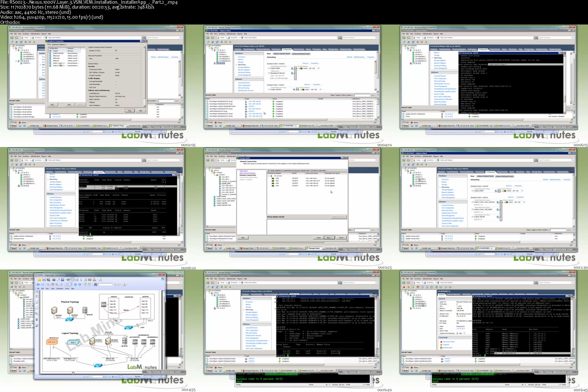Open the Comments menu in Foxit Reader
Image resolution: width=588 pixels, height=392 pixels.
[x=60, y=288]
